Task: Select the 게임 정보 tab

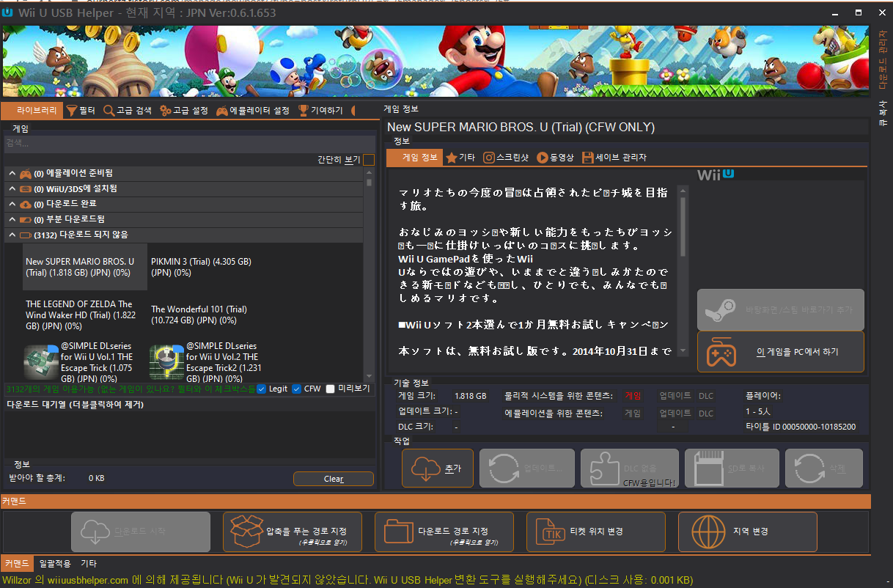Action: pos(414,158)
